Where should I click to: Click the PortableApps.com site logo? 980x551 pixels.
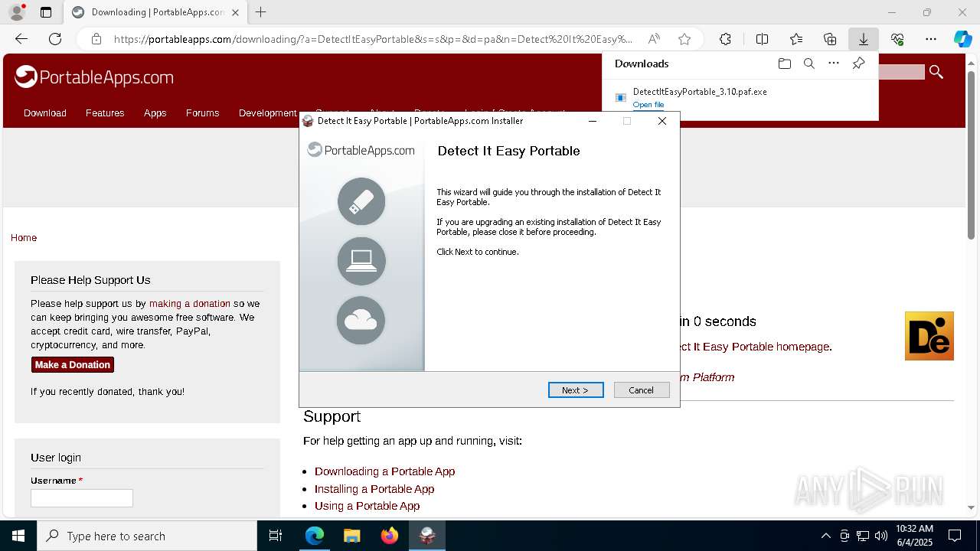(x=94, y=77)
